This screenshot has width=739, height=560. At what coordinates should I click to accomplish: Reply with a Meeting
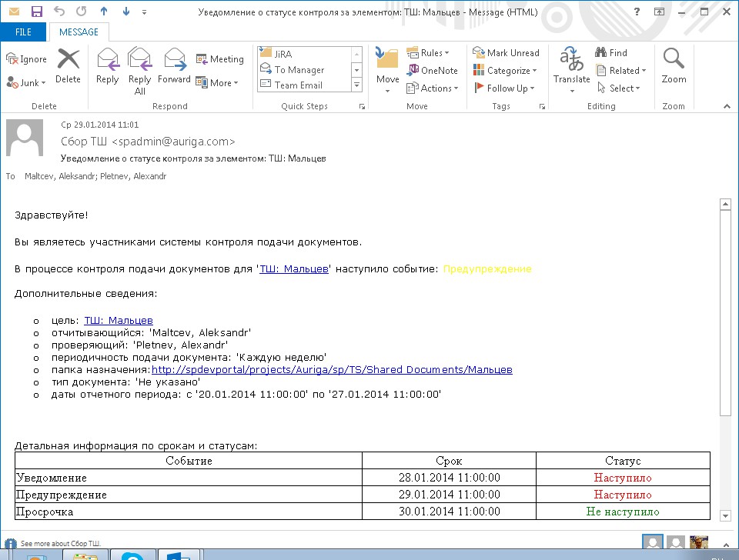point(220,59)
